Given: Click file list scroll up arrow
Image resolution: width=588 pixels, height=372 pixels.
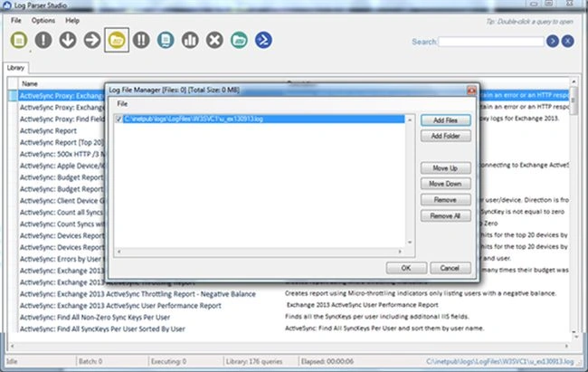Looking at the screenshot, I should coord(410,119).
